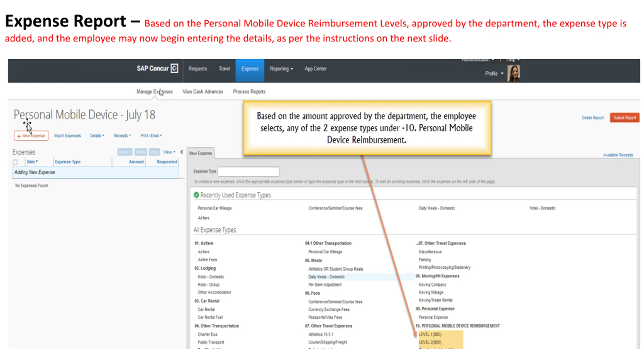Open the Reporting dropdown menu
644x362 pixels.
pyautogui.click(x=281, y=69)
